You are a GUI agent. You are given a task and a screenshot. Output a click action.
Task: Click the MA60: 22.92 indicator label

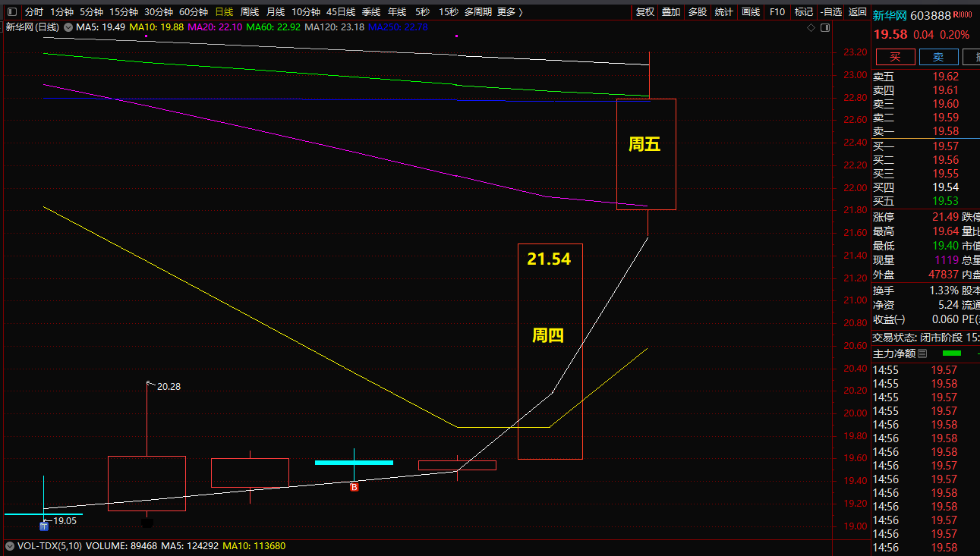tap(273, 27)
